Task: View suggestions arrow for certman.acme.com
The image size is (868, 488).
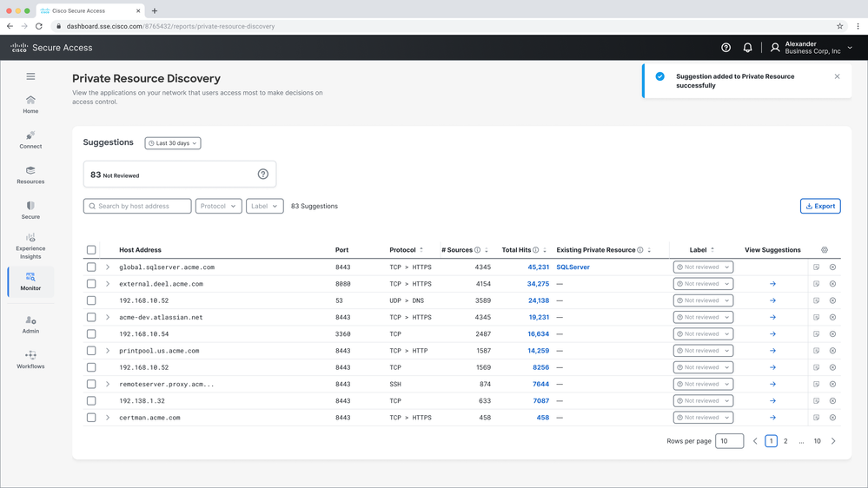Action: 772,418
